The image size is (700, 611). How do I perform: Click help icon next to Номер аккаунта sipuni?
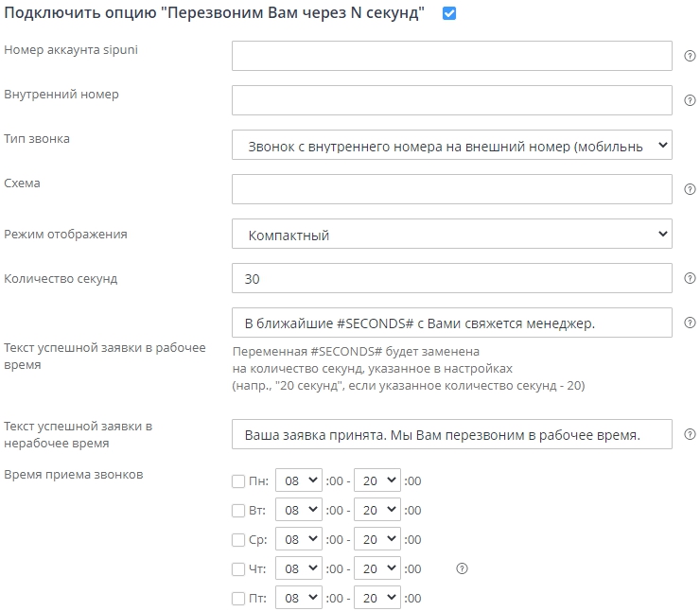point(690,56)
